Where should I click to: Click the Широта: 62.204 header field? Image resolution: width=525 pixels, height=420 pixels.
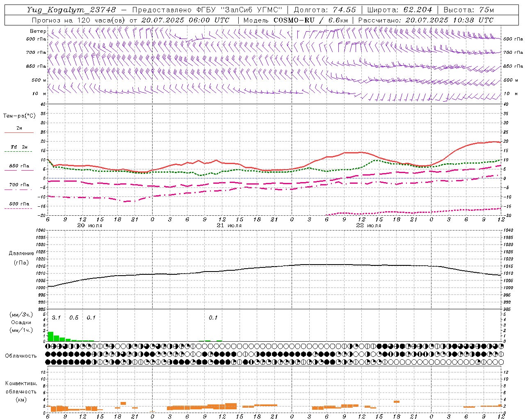pos(399,9)
